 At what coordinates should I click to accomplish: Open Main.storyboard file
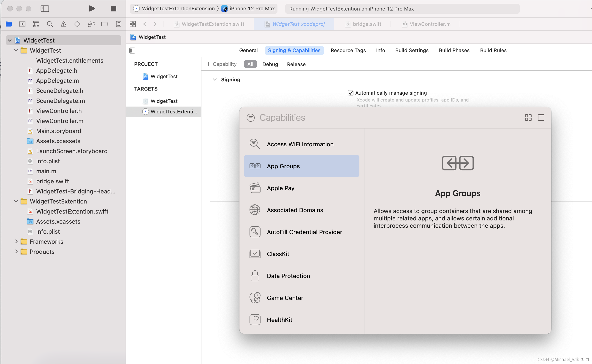(x=59, y=131)
